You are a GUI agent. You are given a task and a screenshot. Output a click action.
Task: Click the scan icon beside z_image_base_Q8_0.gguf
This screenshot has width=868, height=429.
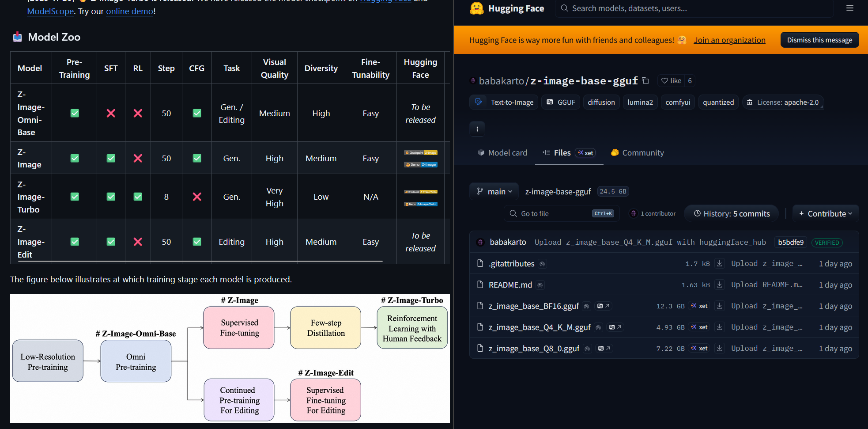click(587, 349)
